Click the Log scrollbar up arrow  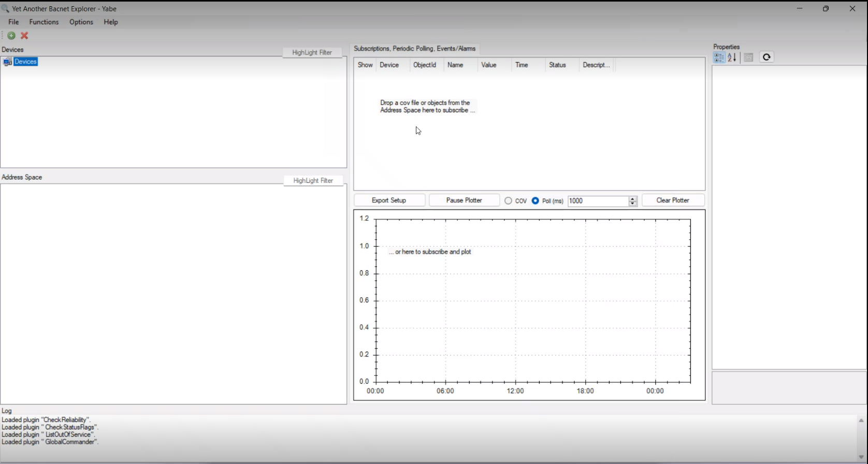[x=862, y=421]
